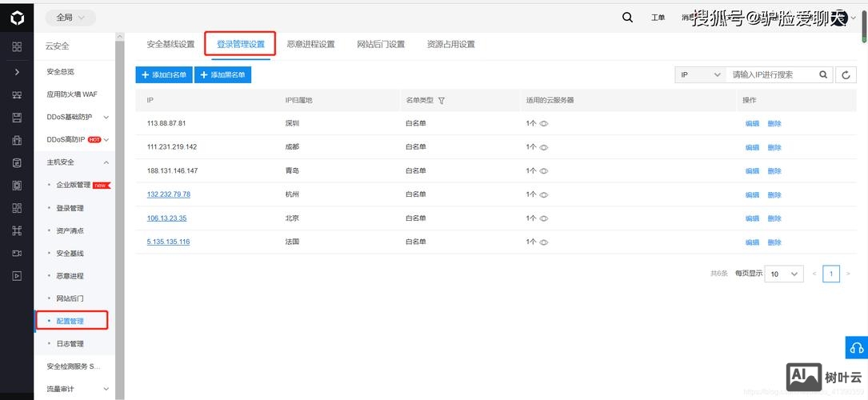The image size is (868, 400).
Task: Open the 106.13.23.35 IP link
Action: click(x=166, y=218)
